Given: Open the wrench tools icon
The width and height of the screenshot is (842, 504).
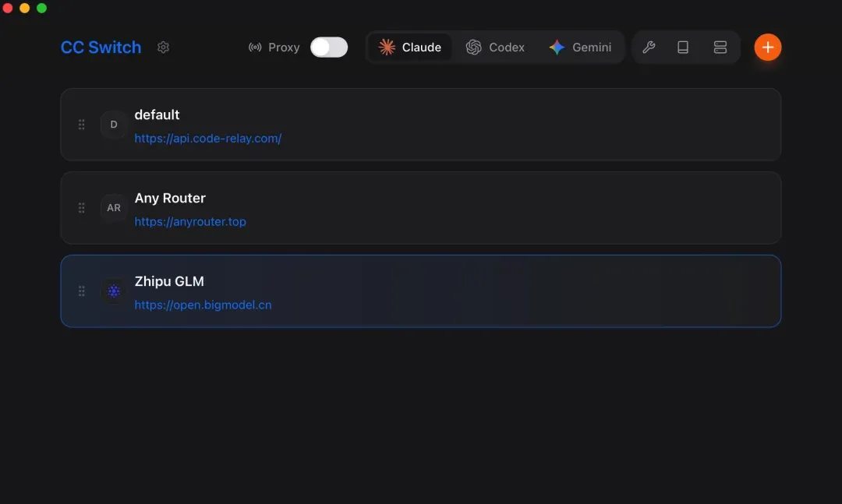Looking at the screenshot, I should point(649,48).
